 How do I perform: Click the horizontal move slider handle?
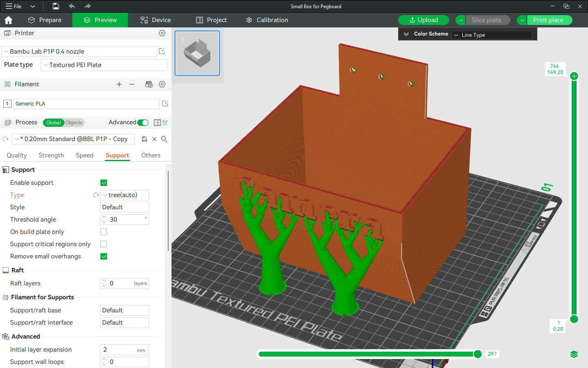(x=477, y=354)
